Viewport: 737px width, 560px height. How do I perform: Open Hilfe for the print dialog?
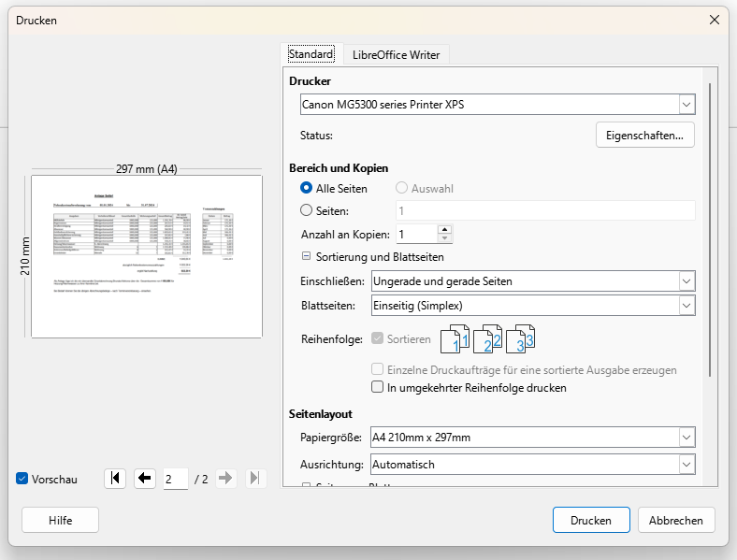[x=60, y=520]
